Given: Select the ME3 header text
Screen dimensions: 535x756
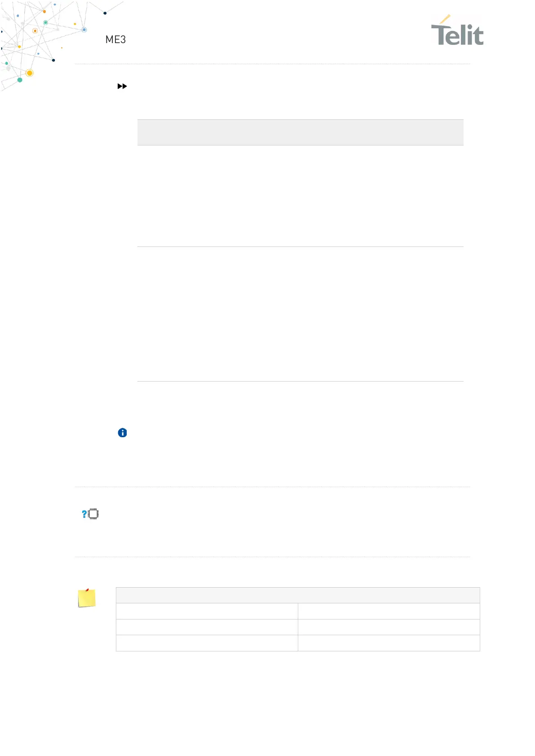Looking at the screenshot, I should tap(115, 40).
